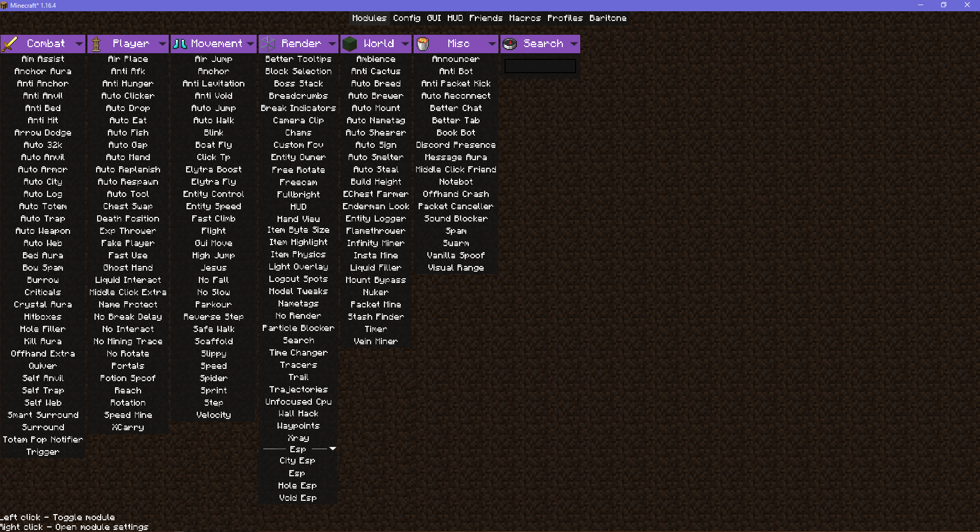This screenshot has width=980, height=532.
Task: Click the World category block icon
Action: (x=350, y=44)
